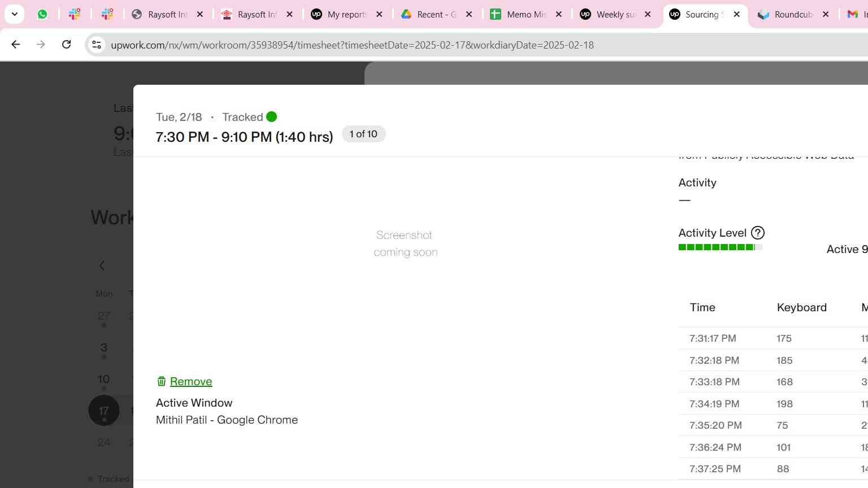Select day 3 in background calendar
The width and height of the screenshot is (868, 488).
click(104, 347)
